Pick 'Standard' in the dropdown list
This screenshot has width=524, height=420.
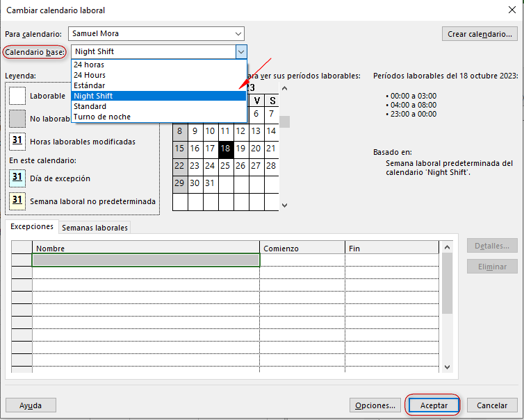click(x=90, y=106)
